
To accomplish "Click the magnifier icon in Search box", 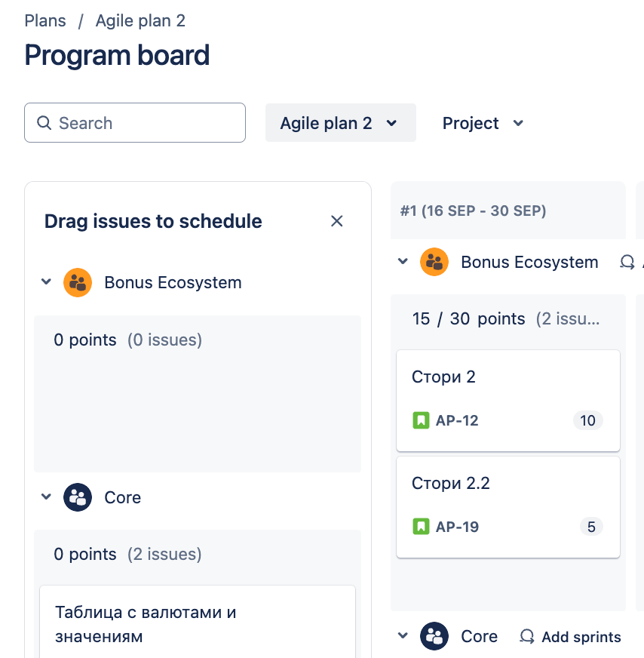I will pyautogui.click(x=44, y=123).
